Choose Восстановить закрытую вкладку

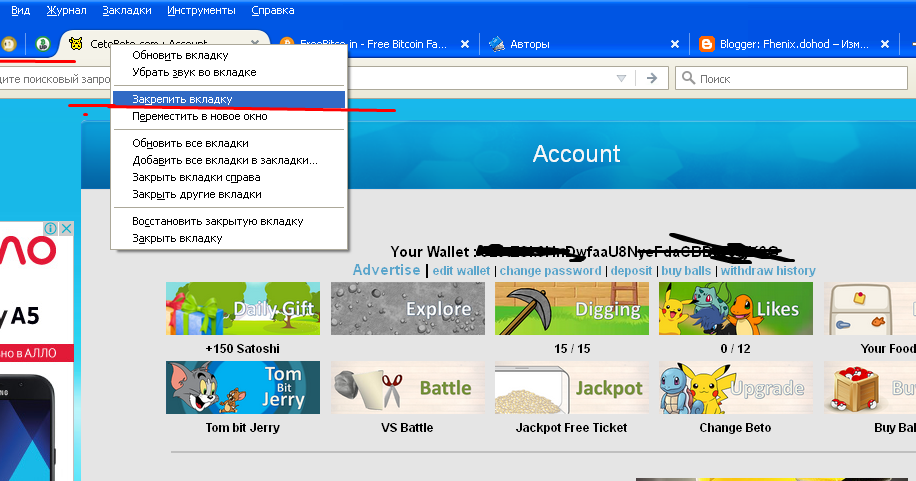[229, 222]
